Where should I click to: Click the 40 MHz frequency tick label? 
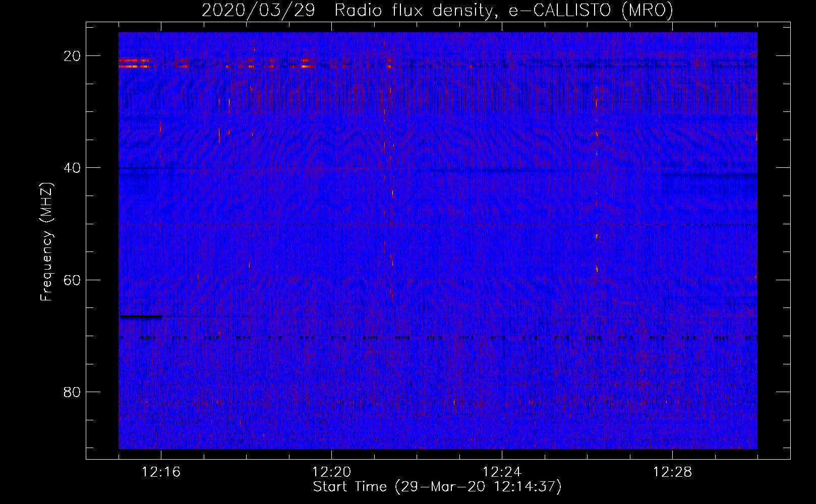(x=72, y=168)
